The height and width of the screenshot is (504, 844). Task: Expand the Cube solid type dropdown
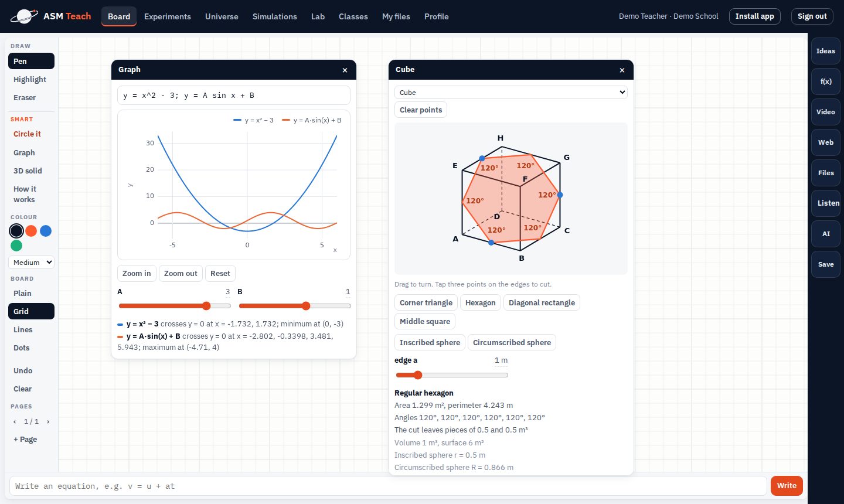pyautogui.click(x=511, y=93)
